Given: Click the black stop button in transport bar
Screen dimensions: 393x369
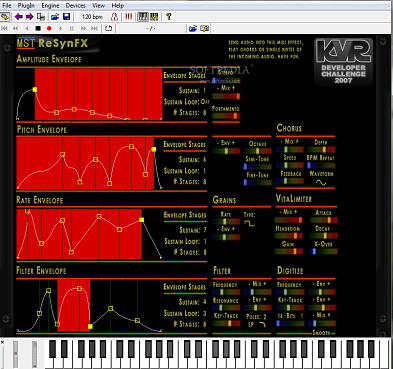Looking at the screenshot, I should [x=38, y=29].
